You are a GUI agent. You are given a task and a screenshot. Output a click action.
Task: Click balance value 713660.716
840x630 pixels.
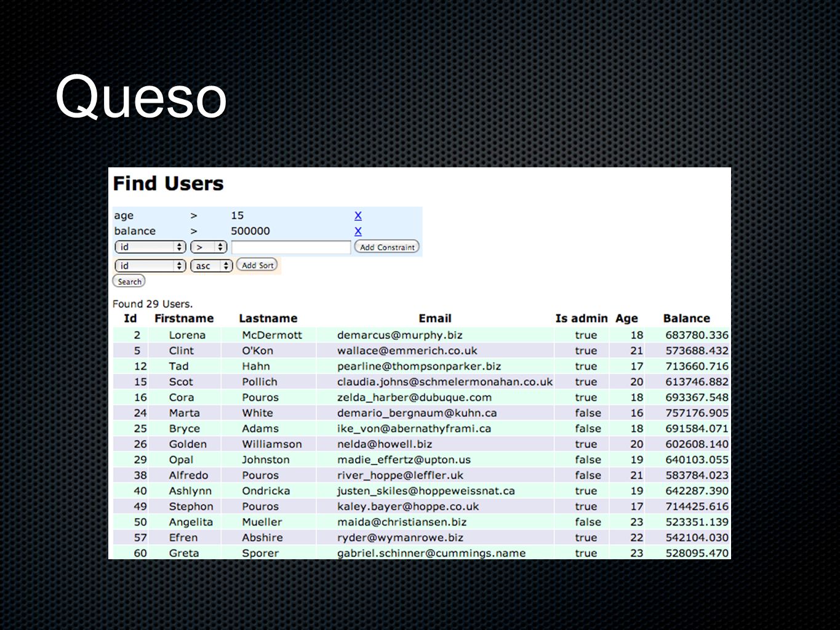pyautogui.click(x=697, y=366)
